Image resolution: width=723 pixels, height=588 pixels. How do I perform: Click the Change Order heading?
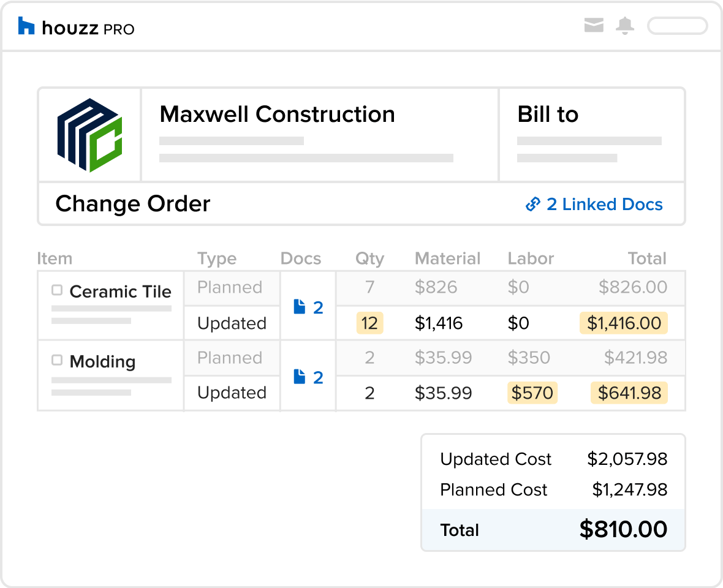(133, 204)
